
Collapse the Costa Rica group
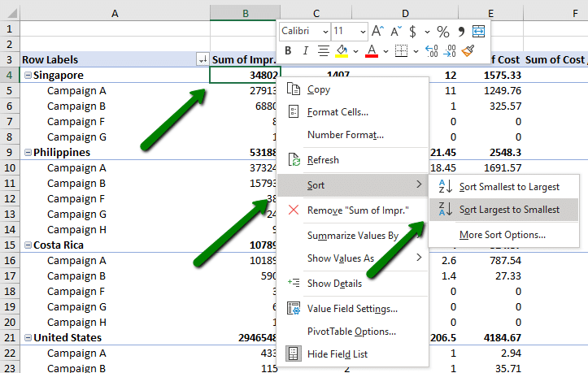pyautogui.click(x=28, y=245)
